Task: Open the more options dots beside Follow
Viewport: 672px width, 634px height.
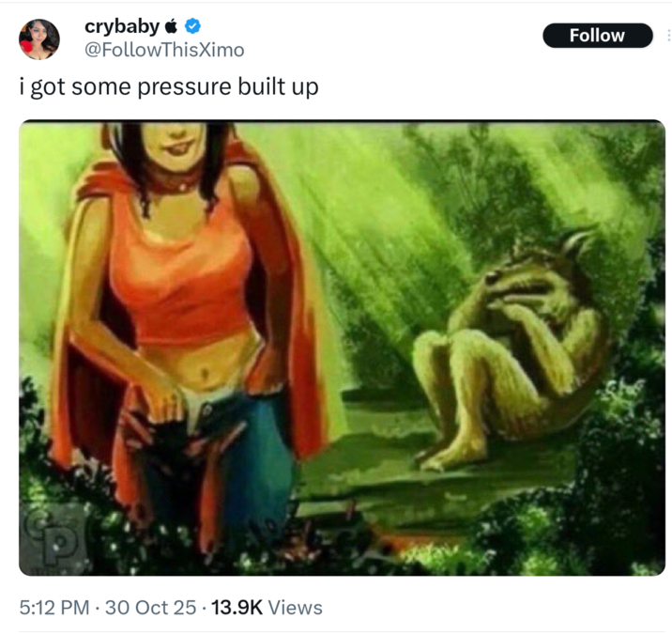Action: point(667,36)
